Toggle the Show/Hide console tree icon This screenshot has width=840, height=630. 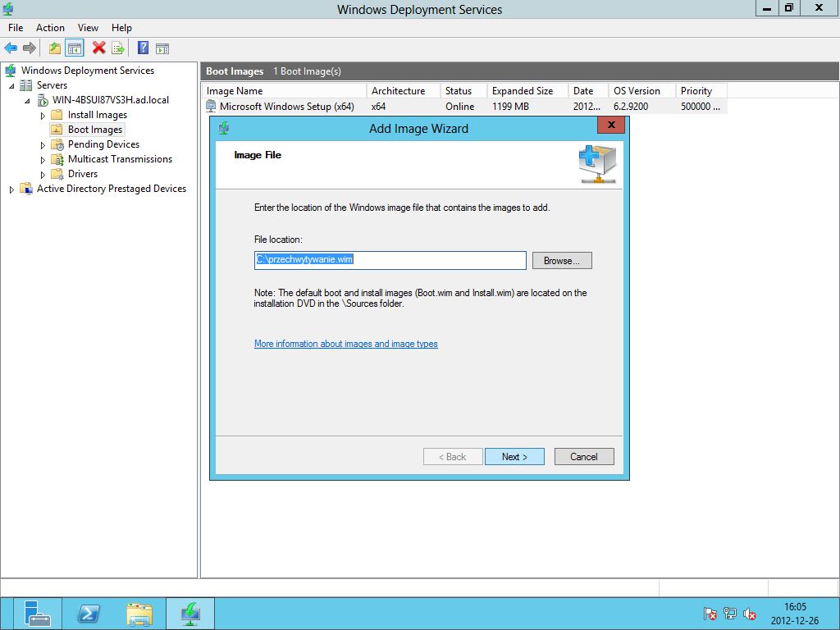tap(75, 48)
